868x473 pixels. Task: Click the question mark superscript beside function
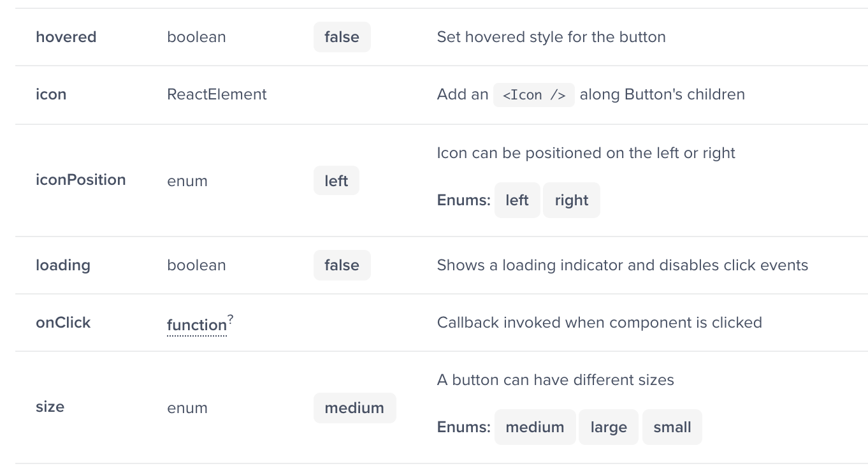(231, 318)
